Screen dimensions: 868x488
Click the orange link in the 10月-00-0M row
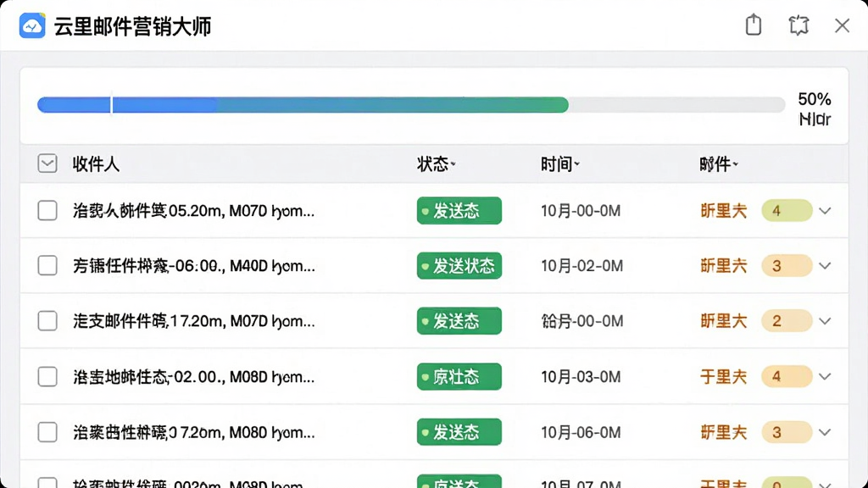724,211
